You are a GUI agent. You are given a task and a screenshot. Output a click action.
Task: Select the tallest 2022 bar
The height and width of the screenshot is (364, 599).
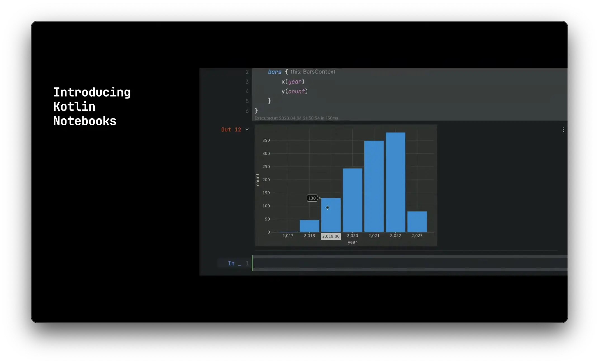click(395, 182)
